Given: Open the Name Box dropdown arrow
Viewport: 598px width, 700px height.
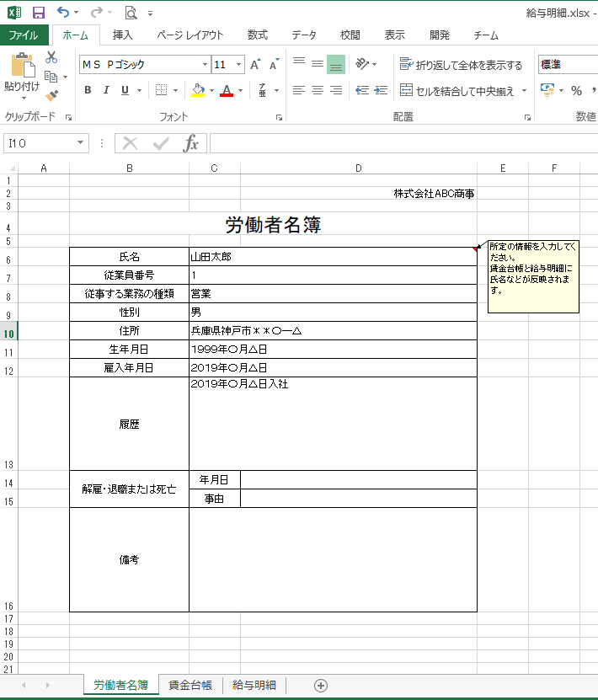Looking at the screenshot, I should click(x=80, y=143).
